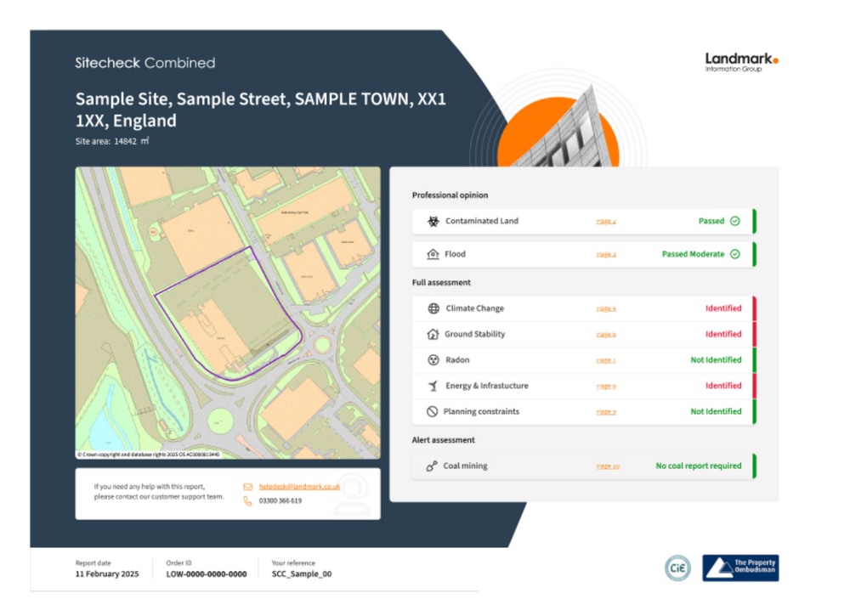Viewport: 850px width, 616px height.
Task: Open the page link in Climate Change row
Action: (x=606, y=308)
